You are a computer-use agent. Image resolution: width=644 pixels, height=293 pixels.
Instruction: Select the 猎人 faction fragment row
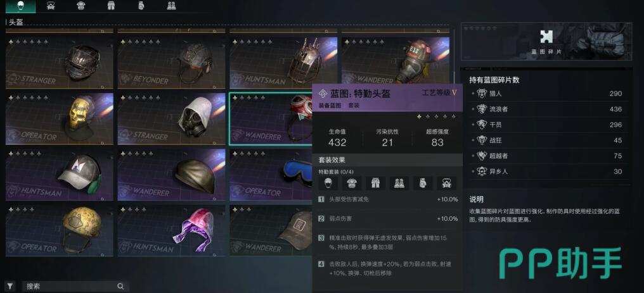(x=549, y=94)
